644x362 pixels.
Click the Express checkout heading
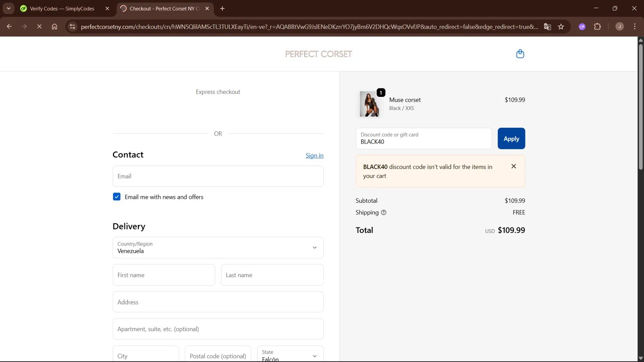pyautogui.click(x=218, y=92)
